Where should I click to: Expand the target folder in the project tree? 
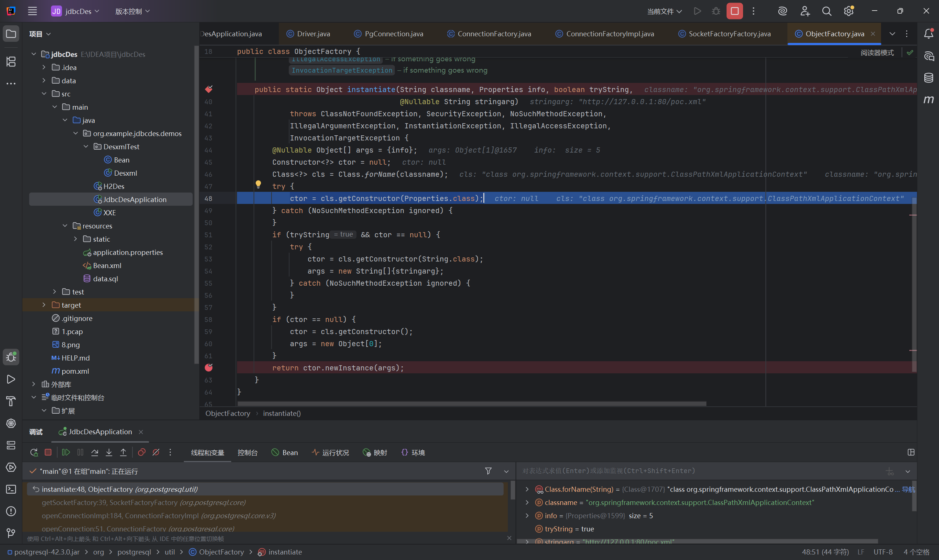44,305
